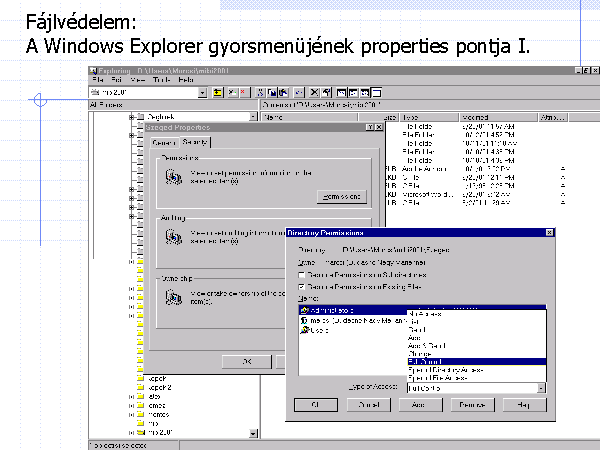Click the Users group icon in the Name list
This screenshot has width=600, height=450.
click(x=304, y=329)
